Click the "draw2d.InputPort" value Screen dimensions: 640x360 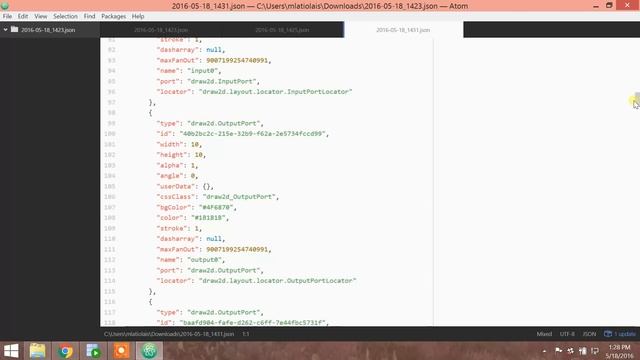pos(223,81)
